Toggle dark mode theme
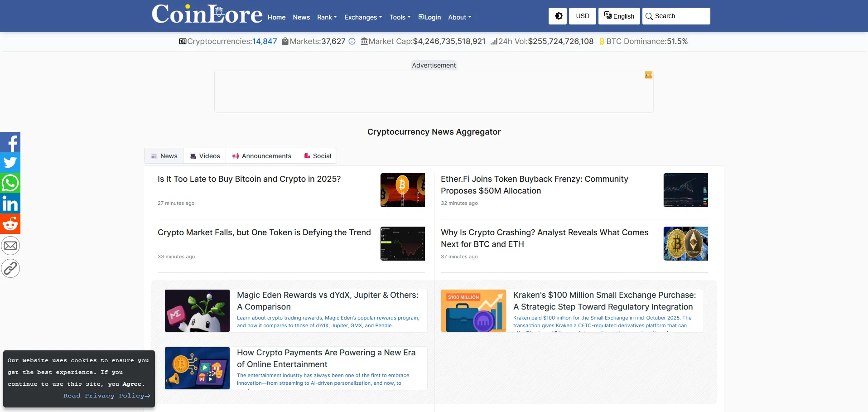 (558, 16)
